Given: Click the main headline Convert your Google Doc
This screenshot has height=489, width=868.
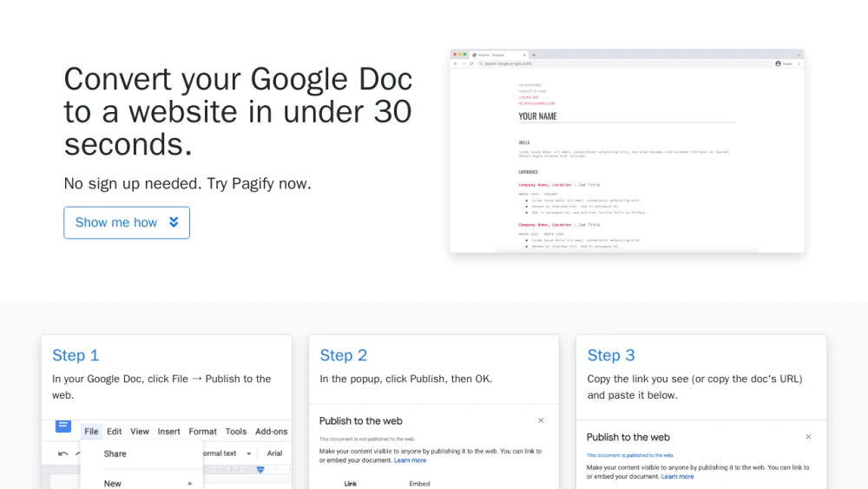Looking at the screenshot, I should click(238, 111).
